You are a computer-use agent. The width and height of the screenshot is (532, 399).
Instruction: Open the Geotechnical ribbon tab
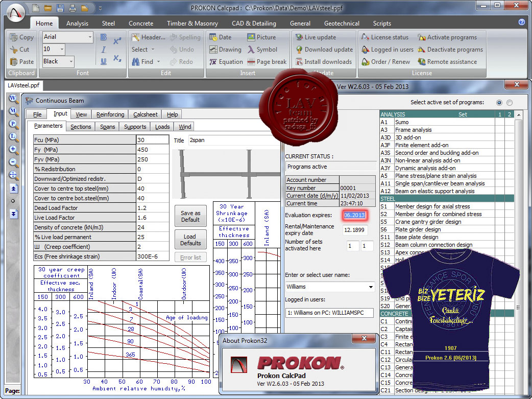pyautogui.click(x=342, y=24)
